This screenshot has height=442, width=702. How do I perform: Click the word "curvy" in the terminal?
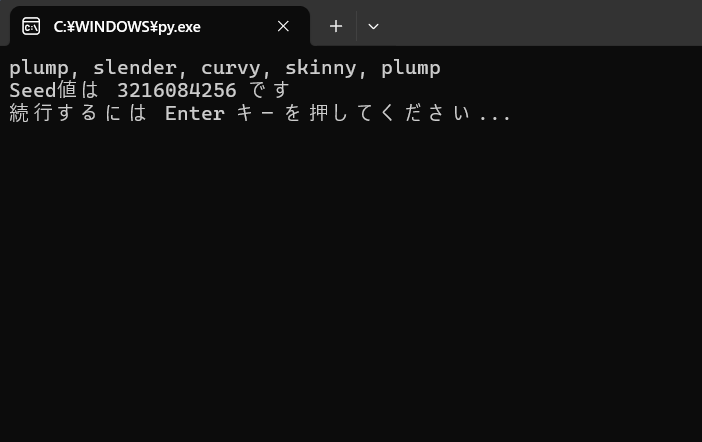click(231, 69)
